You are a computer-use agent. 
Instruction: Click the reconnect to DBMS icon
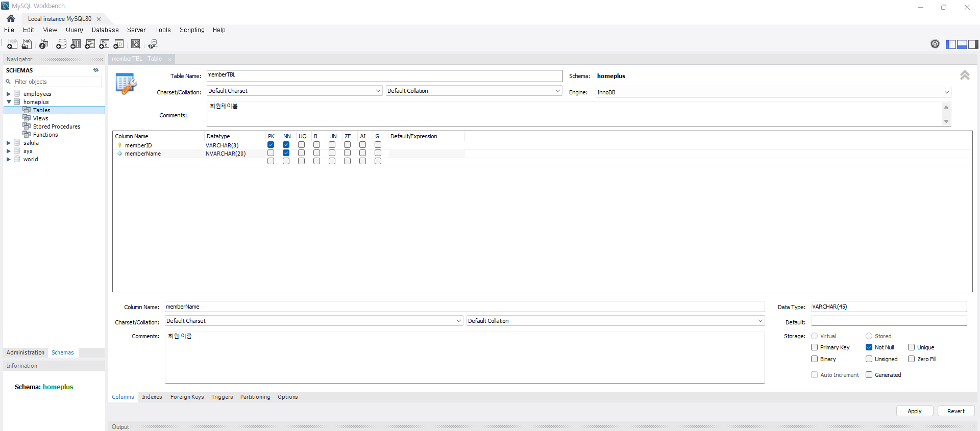(153, 44)
